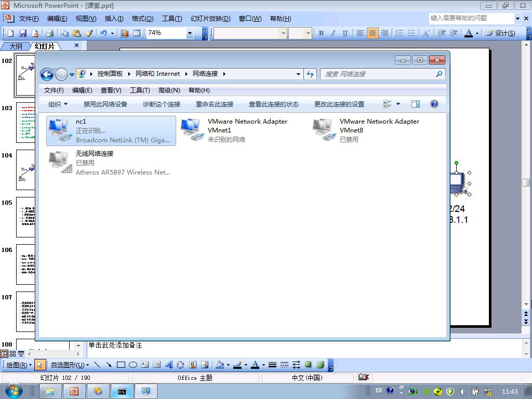Click the New presentation icon
The image size is (532, 399).
click(10, 33)
